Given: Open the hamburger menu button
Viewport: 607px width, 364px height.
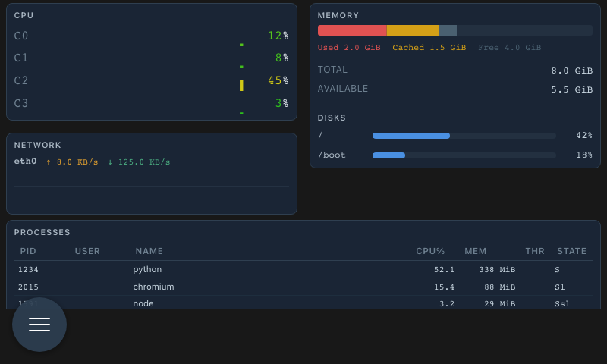Looking at the screenshot, I should 39,325.
